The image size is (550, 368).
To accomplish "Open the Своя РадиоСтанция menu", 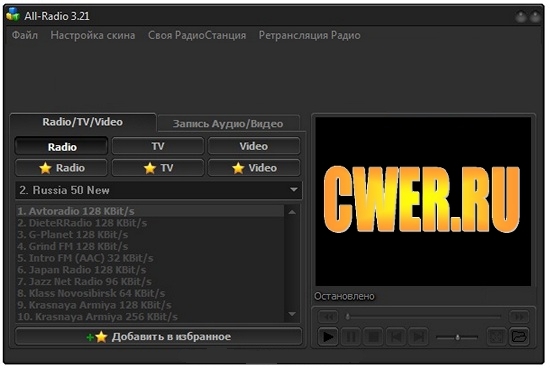I will (197, 35).
